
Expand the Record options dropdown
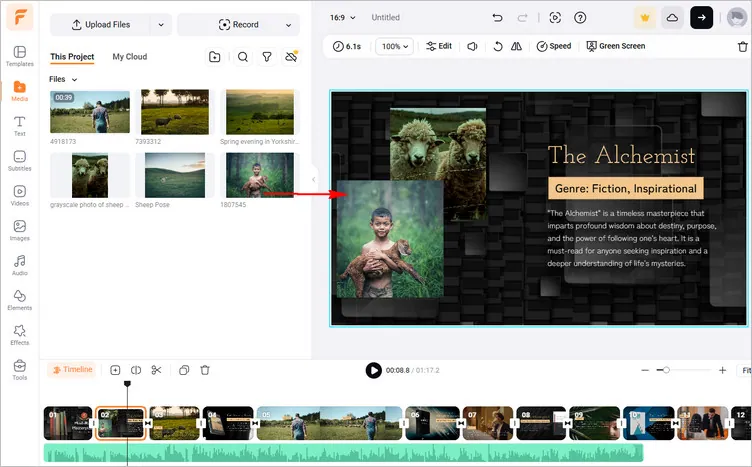289,25
